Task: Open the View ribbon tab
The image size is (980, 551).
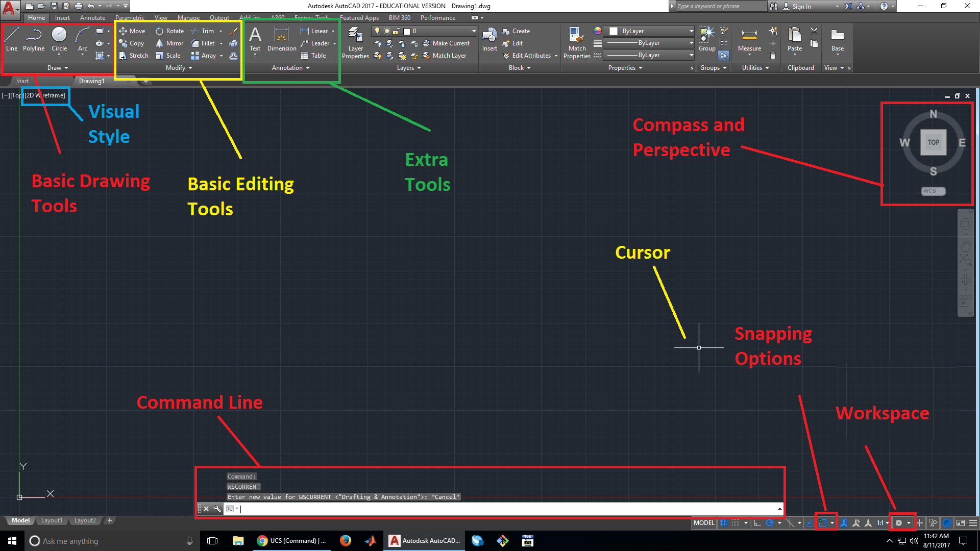Action: [161, 17]
